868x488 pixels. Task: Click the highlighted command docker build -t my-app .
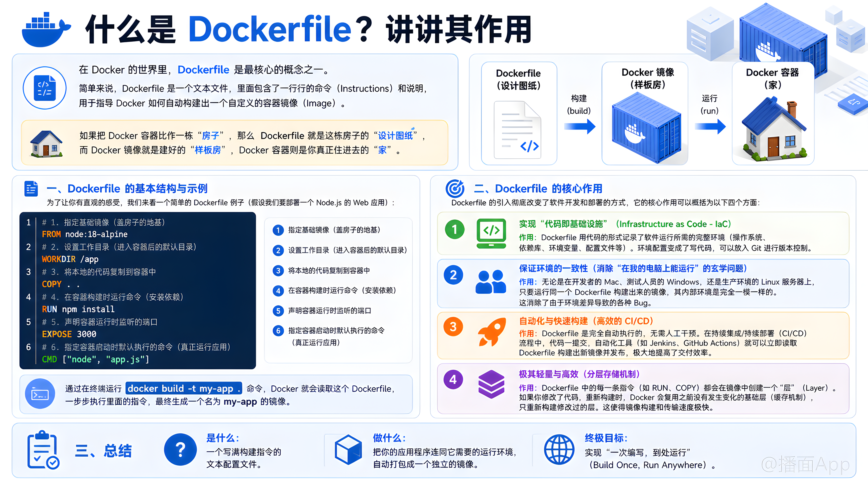184,389
